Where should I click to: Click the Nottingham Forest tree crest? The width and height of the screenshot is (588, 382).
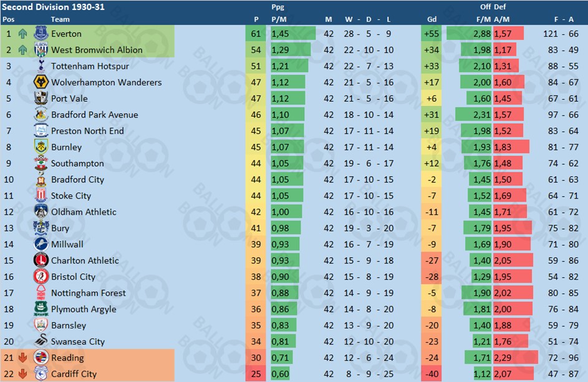point(41,292)
